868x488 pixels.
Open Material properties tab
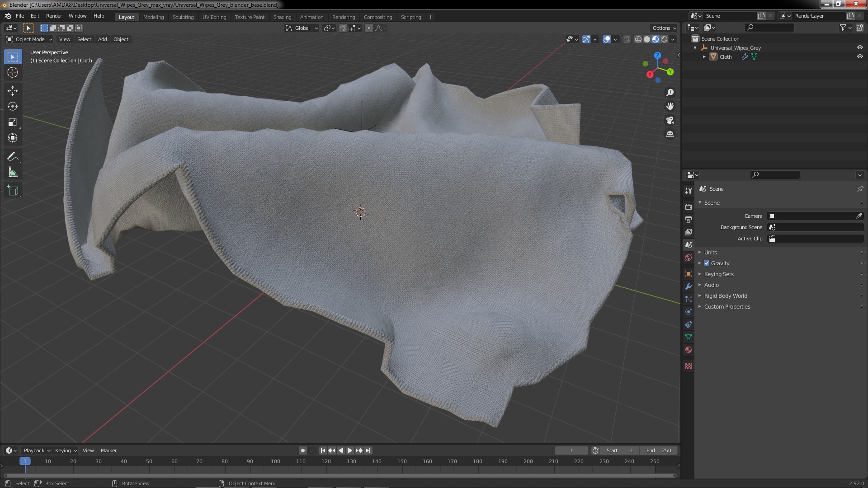[x=689, y=350]
